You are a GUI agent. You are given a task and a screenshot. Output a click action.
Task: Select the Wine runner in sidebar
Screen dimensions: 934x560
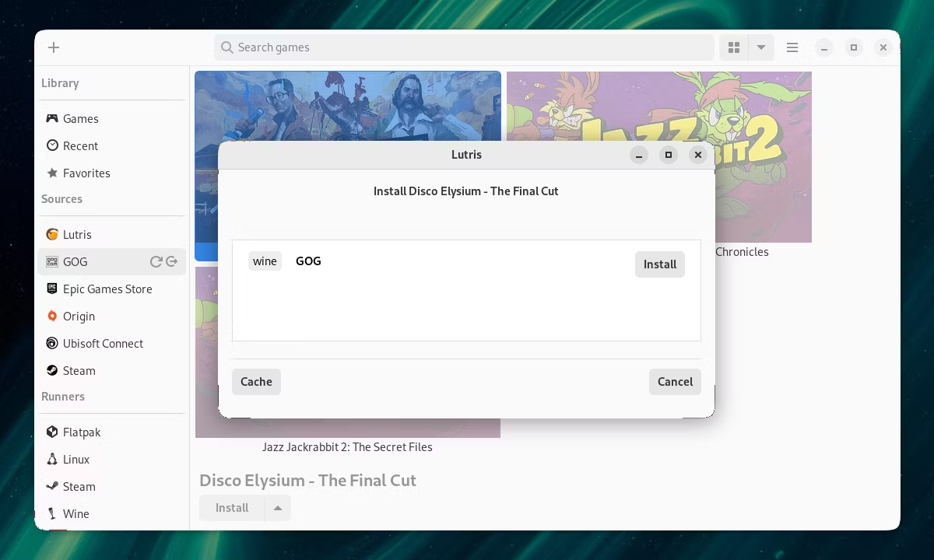[x=75, y=514]
